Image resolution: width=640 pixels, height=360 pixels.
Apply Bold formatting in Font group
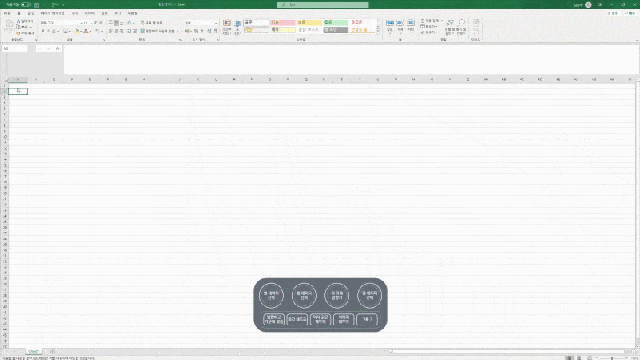pyautogui.click(x=43, y=31)
